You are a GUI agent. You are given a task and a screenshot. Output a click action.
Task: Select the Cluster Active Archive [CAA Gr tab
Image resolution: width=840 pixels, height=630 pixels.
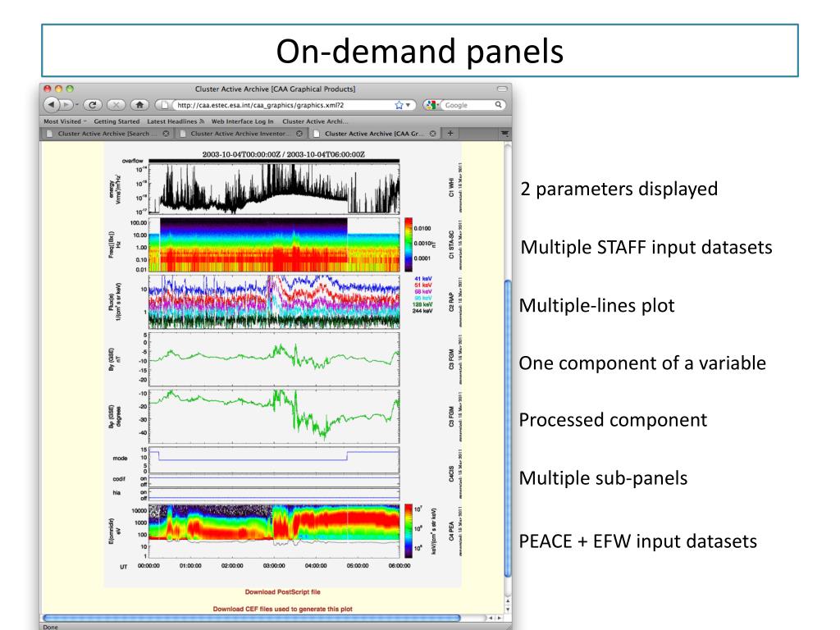pos(374,134)
